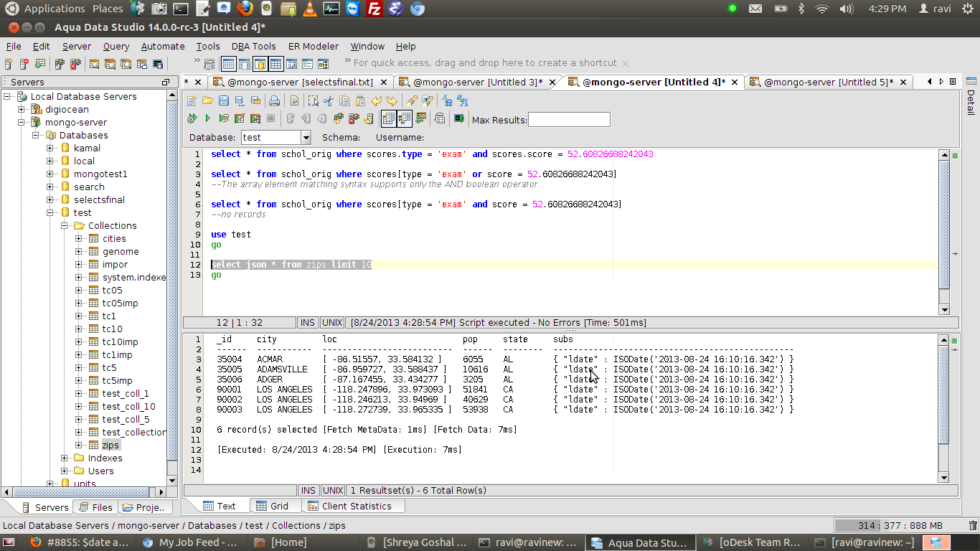Click the Paste clipboard icon
The width and height of the screenshot is (980, 551).
pyautogui.click(x=360, y=101)
